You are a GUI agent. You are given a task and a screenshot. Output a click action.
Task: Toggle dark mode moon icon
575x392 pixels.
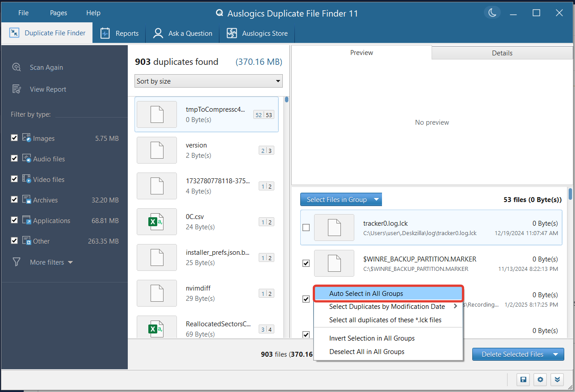pyautogui.click(x=492, y=13)
